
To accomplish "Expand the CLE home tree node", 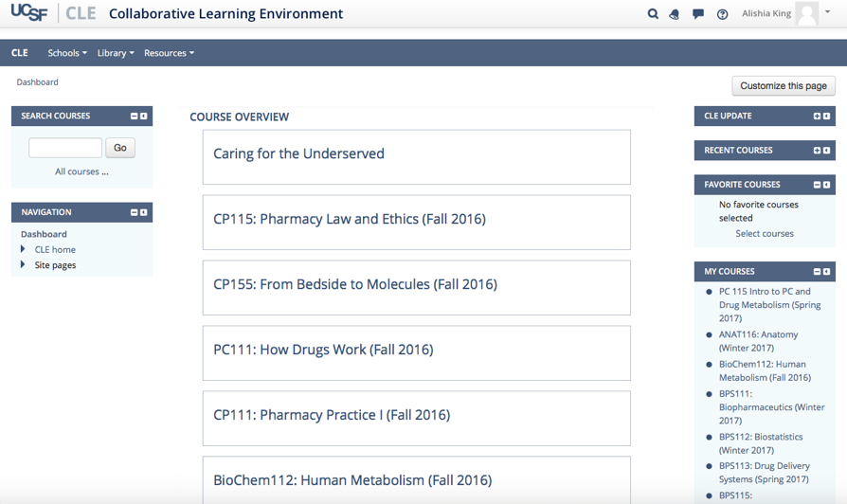I will point(23,249).
